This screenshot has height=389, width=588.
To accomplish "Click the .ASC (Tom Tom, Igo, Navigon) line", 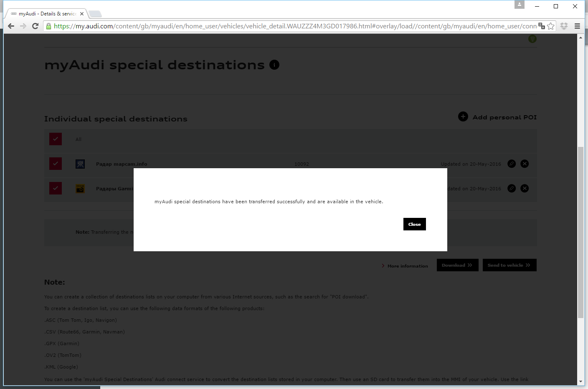I will (81, 320).
